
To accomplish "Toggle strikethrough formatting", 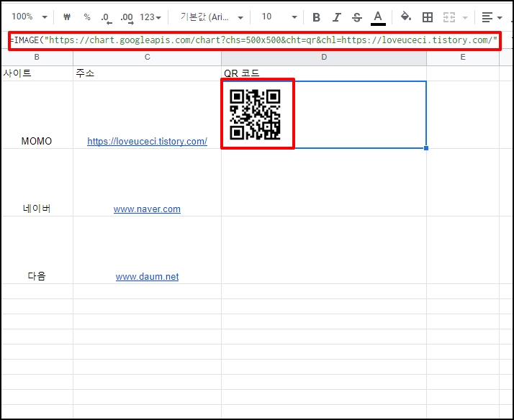I will point(356,17).
